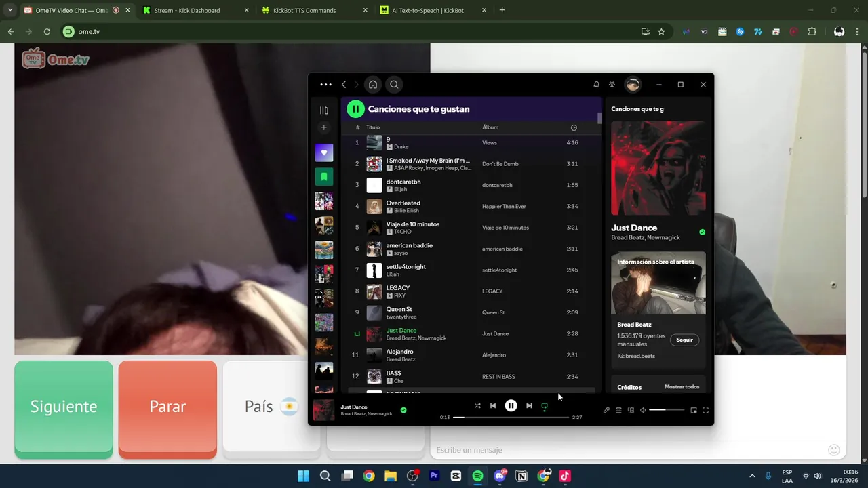Pause playlist with green header button
Screen dimensions: 868x488
(355, 108)
